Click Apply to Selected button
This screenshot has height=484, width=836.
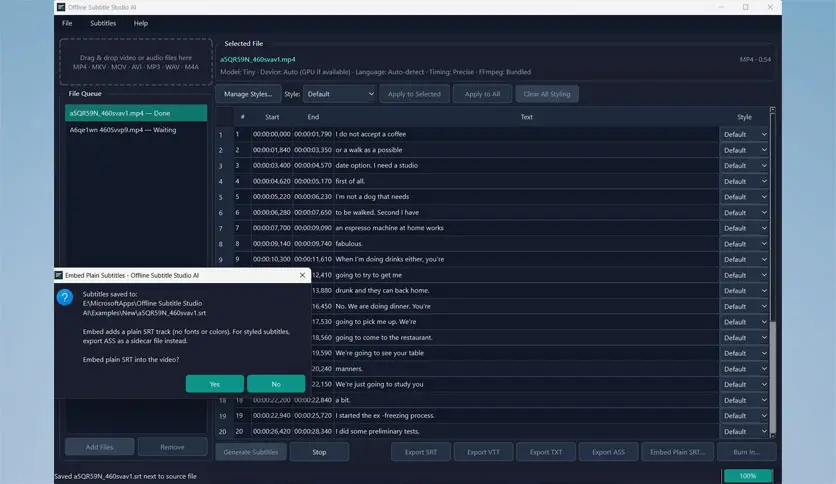pos(414,94)
